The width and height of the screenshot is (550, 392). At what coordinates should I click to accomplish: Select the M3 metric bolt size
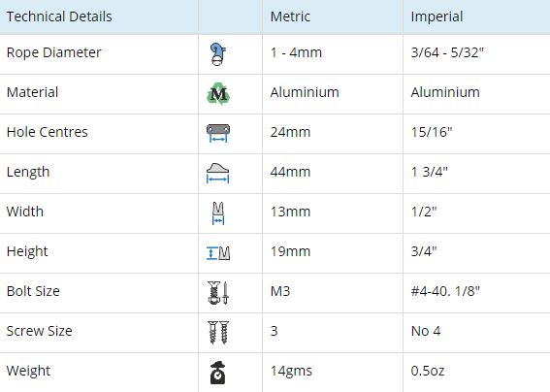280,291
